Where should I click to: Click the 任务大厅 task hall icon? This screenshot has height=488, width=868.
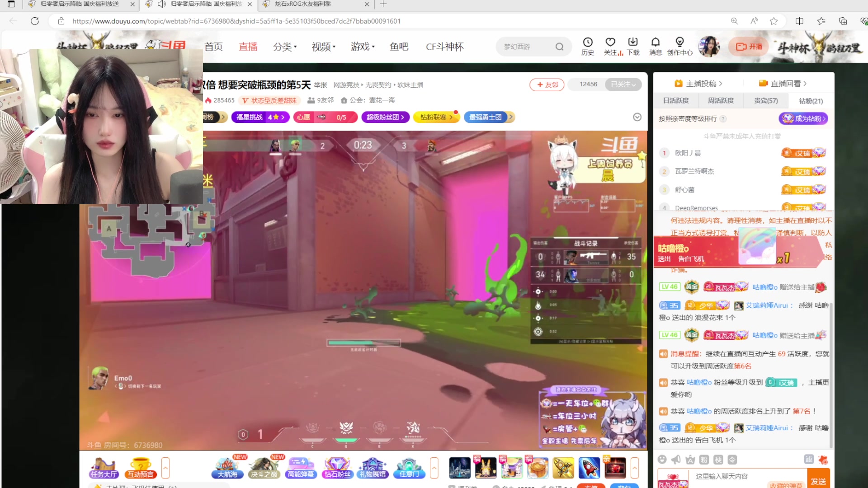pos(104,468)
